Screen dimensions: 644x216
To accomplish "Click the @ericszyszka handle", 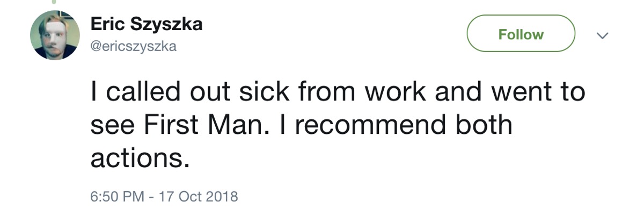I will coord(133,47).
